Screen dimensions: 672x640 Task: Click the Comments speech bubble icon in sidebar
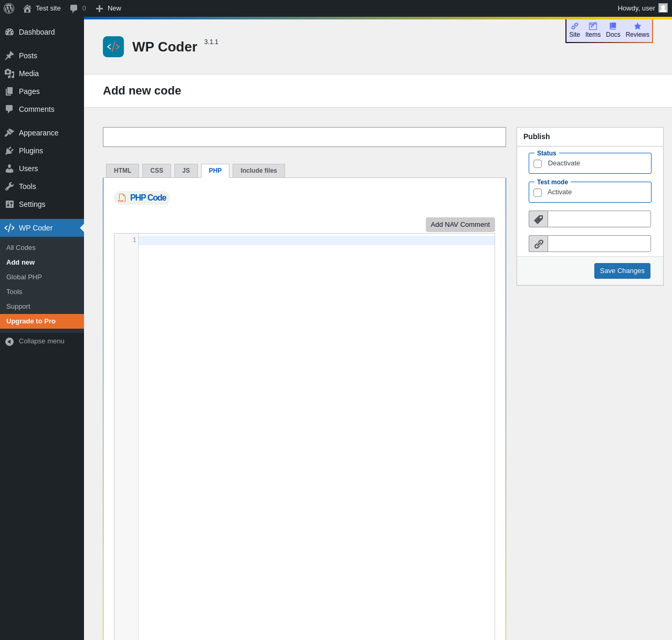pos(9,109)
